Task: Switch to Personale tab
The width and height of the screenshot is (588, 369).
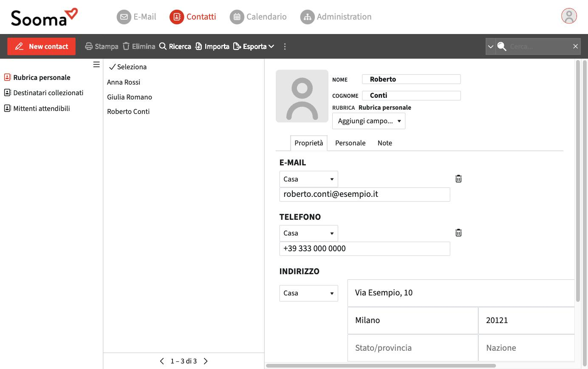Action: (x=350, y=143)
